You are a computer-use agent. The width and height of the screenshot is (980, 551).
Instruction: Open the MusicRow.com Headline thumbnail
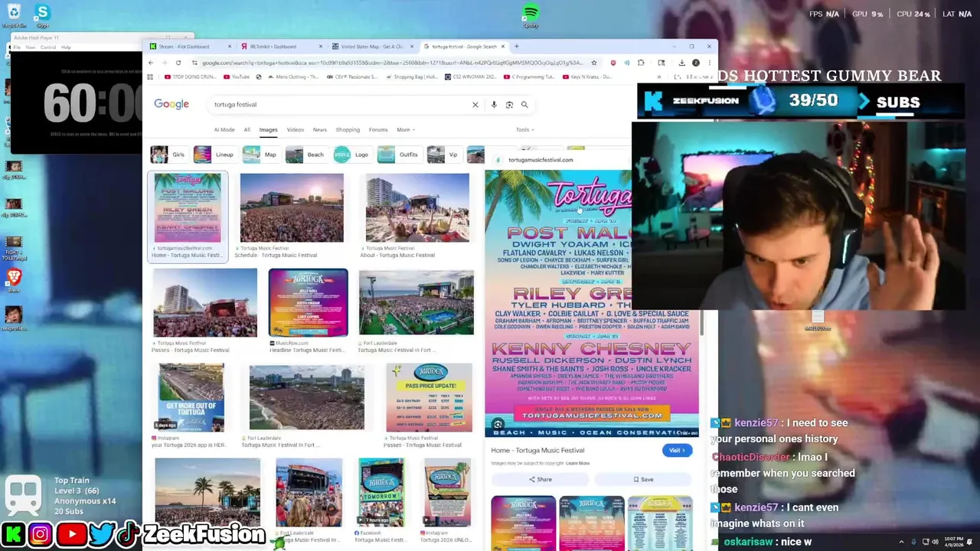(308, 302)
